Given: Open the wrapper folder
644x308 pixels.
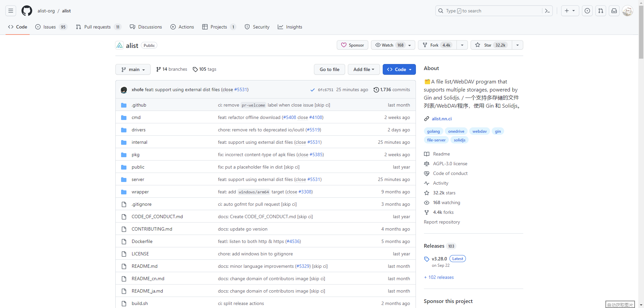Looking at the screenshot, I should pyautogui.click(x=140, y=192).
